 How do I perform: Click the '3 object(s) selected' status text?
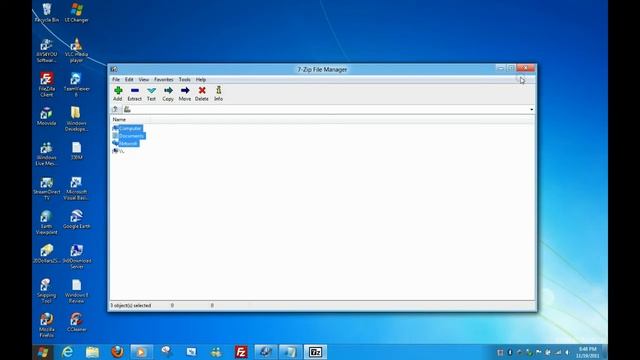[131, 305]
